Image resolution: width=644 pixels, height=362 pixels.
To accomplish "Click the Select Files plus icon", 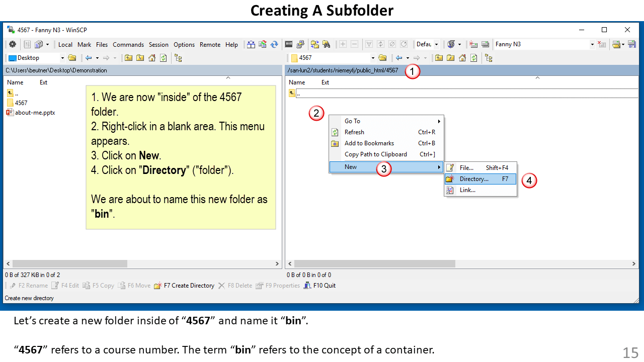I will click(x=343, y=44).
